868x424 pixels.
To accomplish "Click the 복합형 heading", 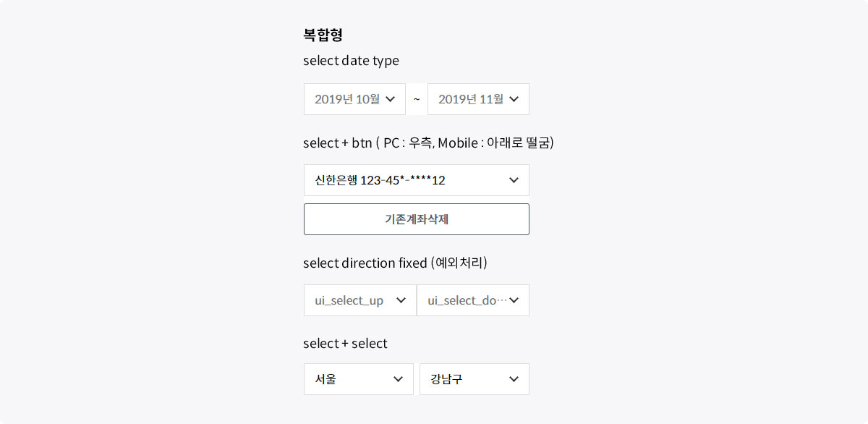I will [323, 35].
